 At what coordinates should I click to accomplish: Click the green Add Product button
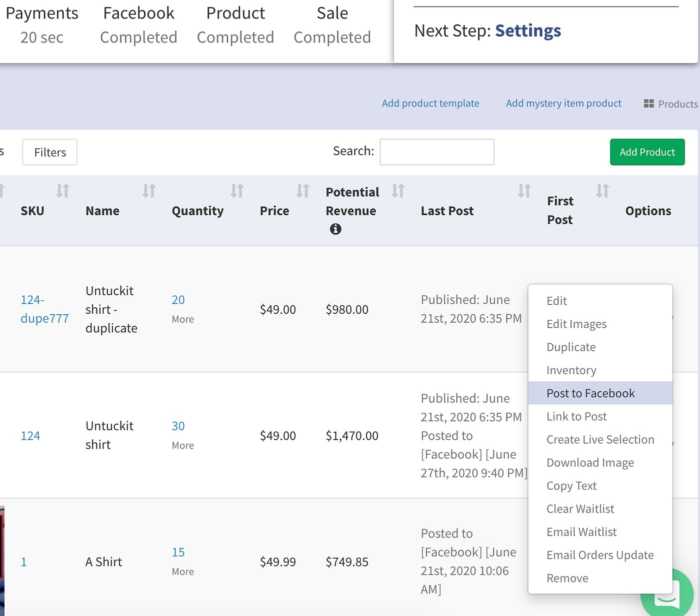(x=647, y=152)
